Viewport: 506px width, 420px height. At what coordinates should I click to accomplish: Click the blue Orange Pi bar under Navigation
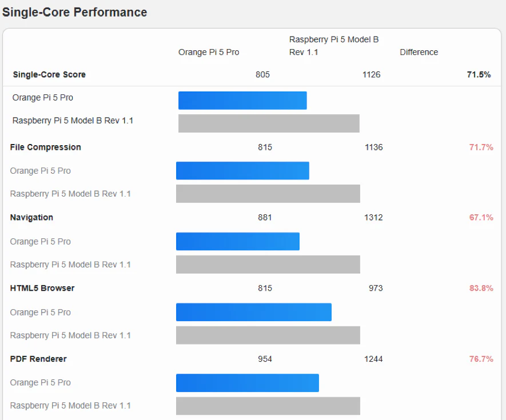pyautogui.click(x=238, y=241)
